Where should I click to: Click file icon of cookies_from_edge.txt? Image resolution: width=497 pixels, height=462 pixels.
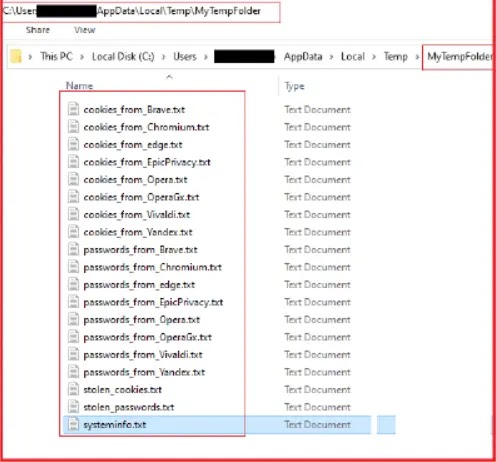click(73, 144)
